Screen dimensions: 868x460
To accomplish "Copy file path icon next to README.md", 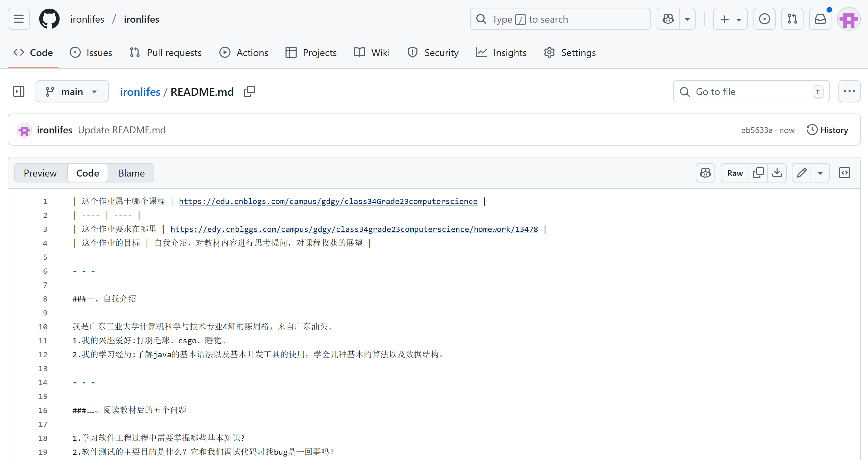I will 249,92.
